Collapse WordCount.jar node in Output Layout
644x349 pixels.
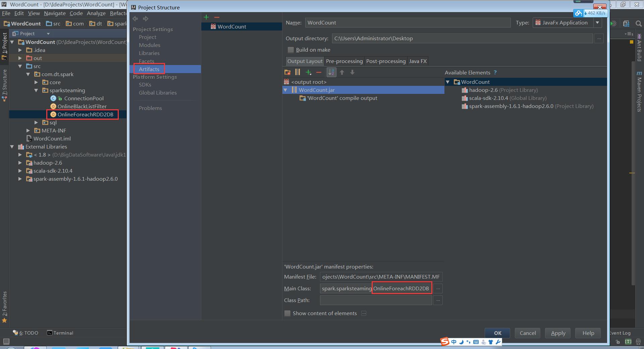[x=285, y=90]
